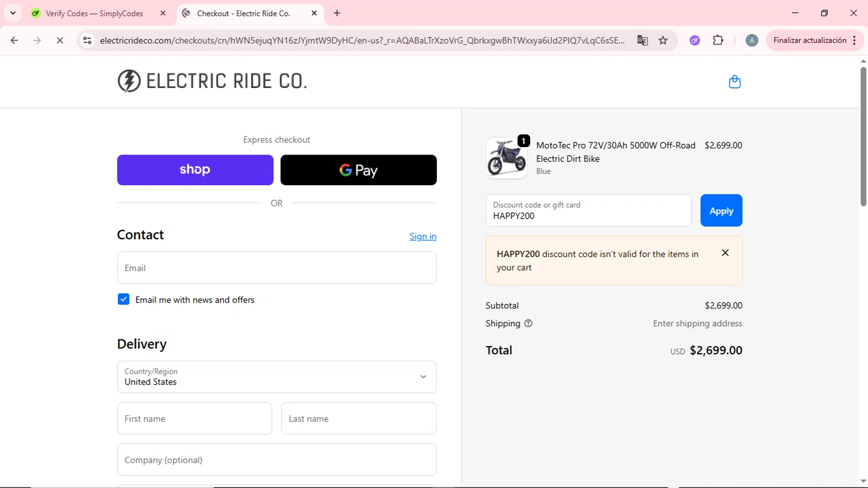Click the browser back arrow
Image resolution: width=868 pixels, height=488 pixels.
pyautogui.click(x=14, y=41)
